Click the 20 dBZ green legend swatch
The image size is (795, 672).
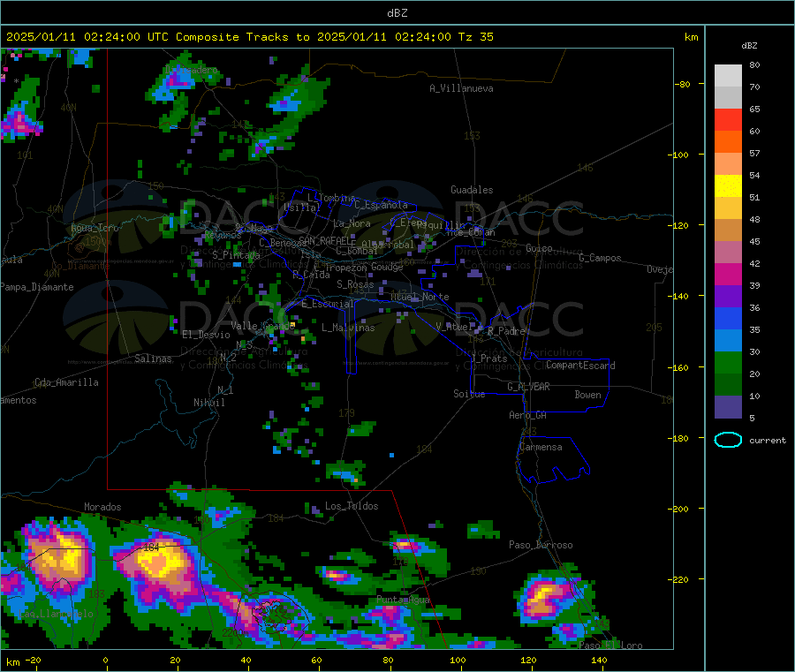point(728,362)
